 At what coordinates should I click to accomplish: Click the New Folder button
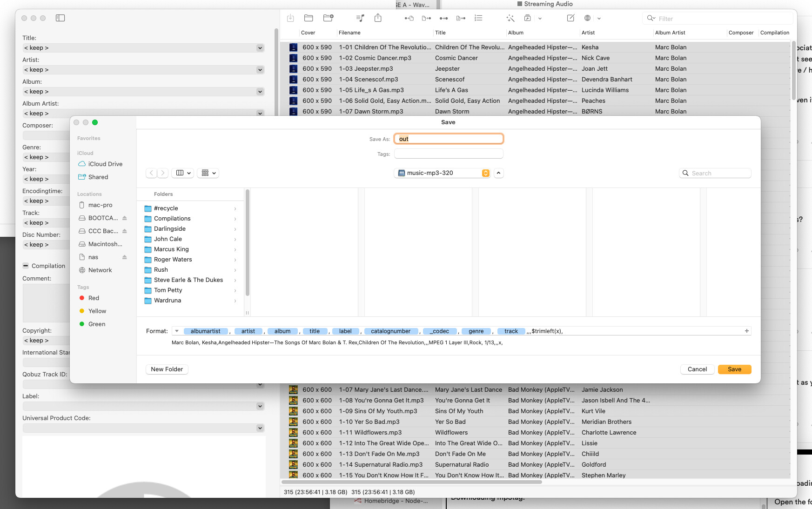pyautogui.click(x=167, y=369)
